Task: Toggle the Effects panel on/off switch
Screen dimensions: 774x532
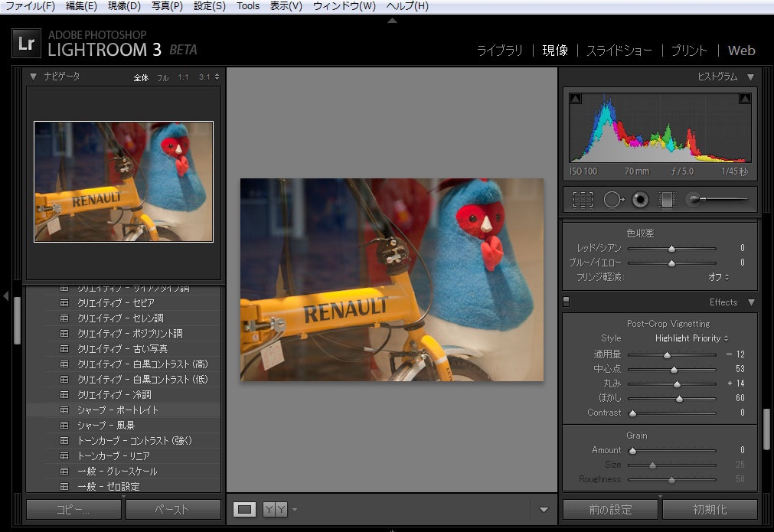Action: point(567,302)
